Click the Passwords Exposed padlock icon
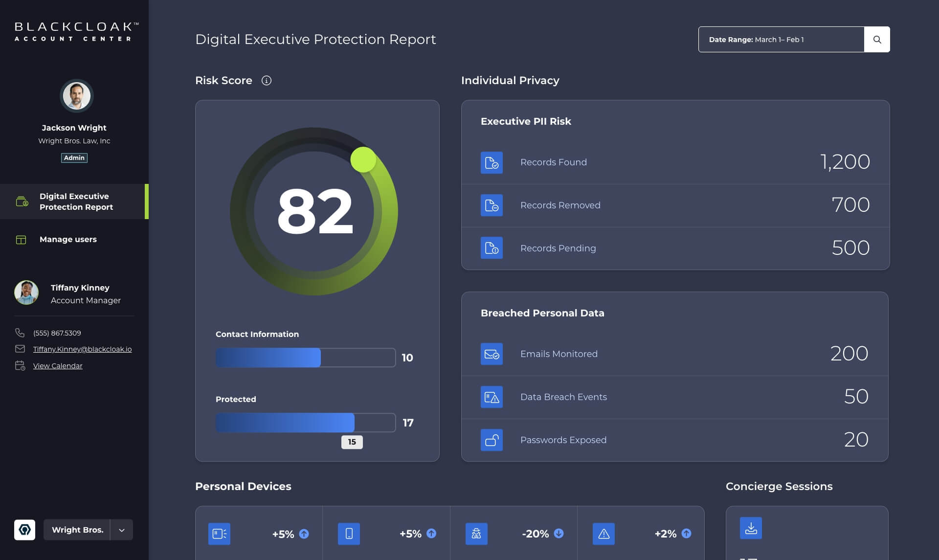 pyautogui.click(x=492, y=440)
